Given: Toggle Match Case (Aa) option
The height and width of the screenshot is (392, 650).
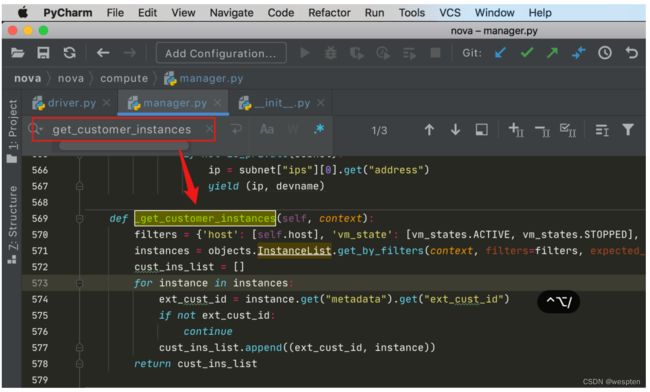Looking at the screenshot, I should (x=267, y=130).
